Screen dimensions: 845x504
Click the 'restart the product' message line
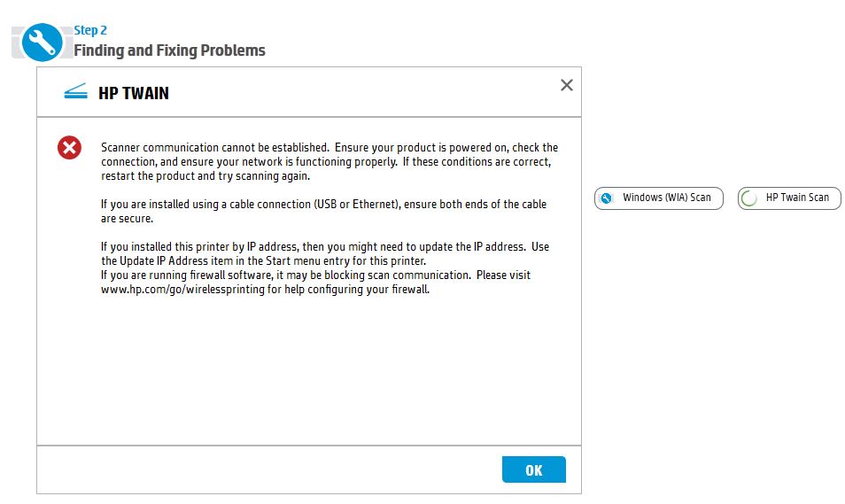pyautogui.click(x=205, y=176)
